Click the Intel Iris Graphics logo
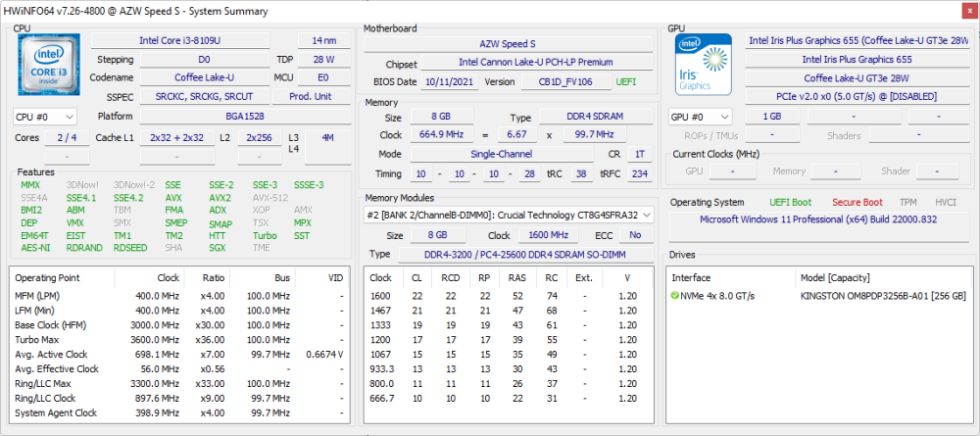Image resolution: width=980 pixels, height=436 pixels. [704, 65]
